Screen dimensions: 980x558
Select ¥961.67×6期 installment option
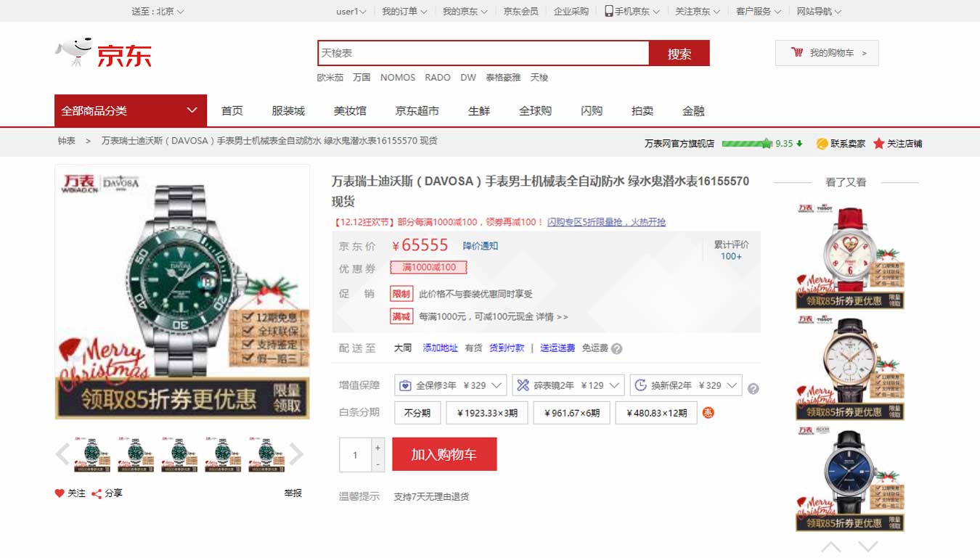(571, 413)
